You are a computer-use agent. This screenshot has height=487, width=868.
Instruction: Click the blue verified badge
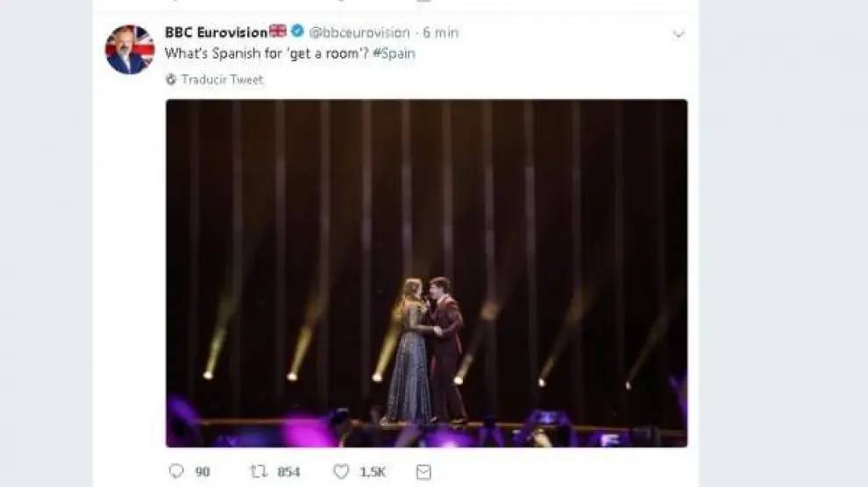click(298, 32)
